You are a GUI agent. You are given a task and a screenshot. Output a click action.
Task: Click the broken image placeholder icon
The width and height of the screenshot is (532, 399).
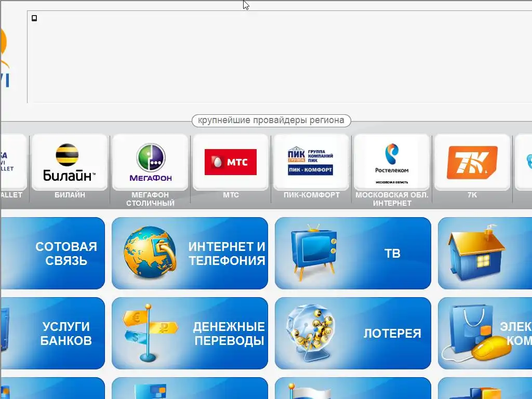coord(34,18)
